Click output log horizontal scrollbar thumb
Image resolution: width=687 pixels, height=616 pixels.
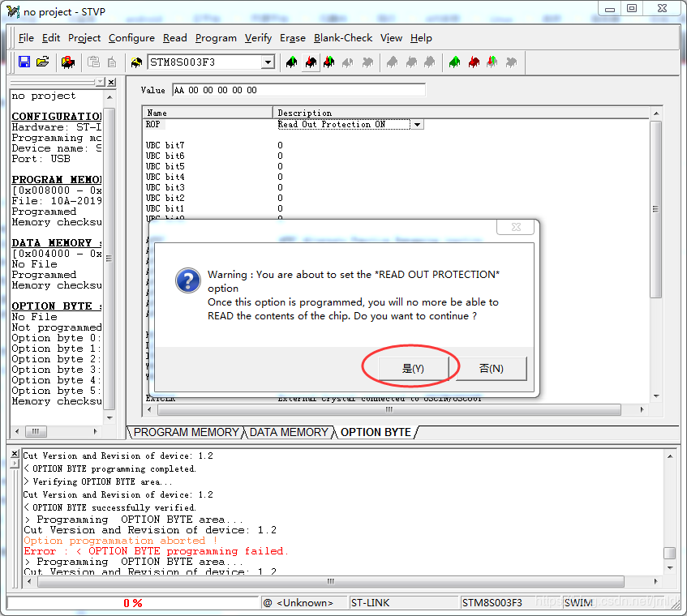[331, 581]
